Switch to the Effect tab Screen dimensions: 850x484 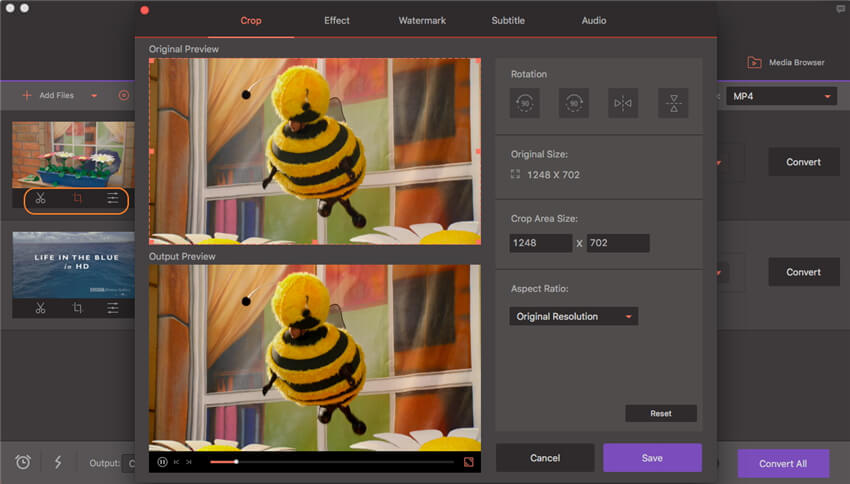pos(337,21)
